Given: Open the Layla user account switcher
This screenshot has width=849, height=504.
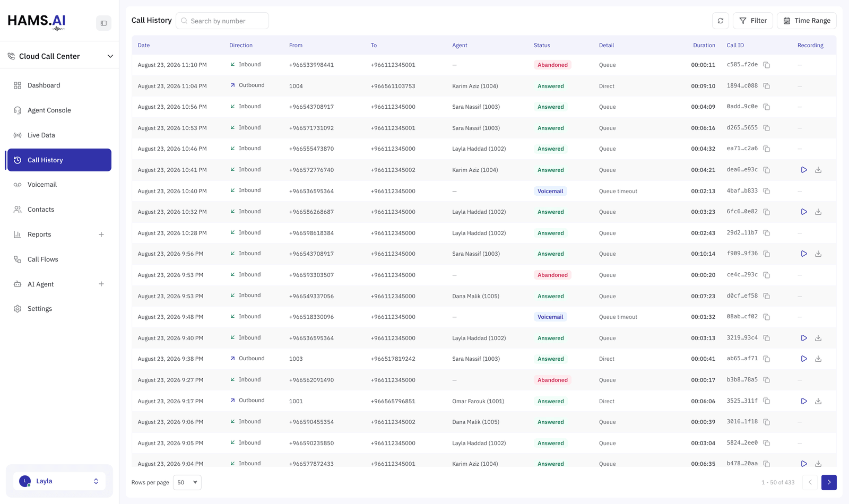Looking at the screenshot, I should point(59,481).
